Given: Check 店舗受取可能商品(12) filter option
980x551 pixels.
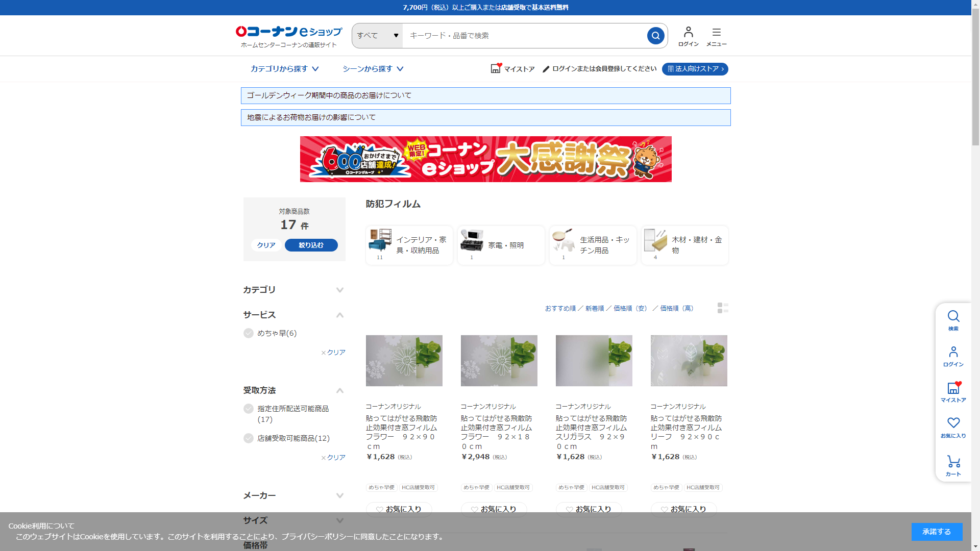Looking at the screenshot, I should (249, 438).
